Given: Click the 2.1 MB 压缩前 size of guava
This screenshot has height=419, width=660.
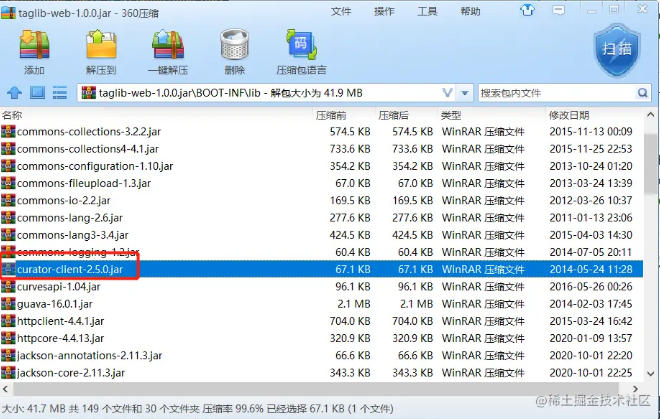Looking at the screenshot, I should [354, 304].
